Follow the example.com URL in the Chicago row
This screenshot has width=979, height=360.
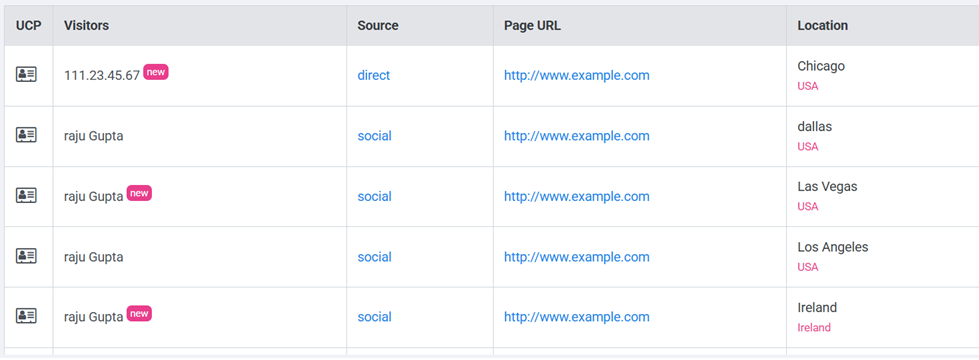577,75
